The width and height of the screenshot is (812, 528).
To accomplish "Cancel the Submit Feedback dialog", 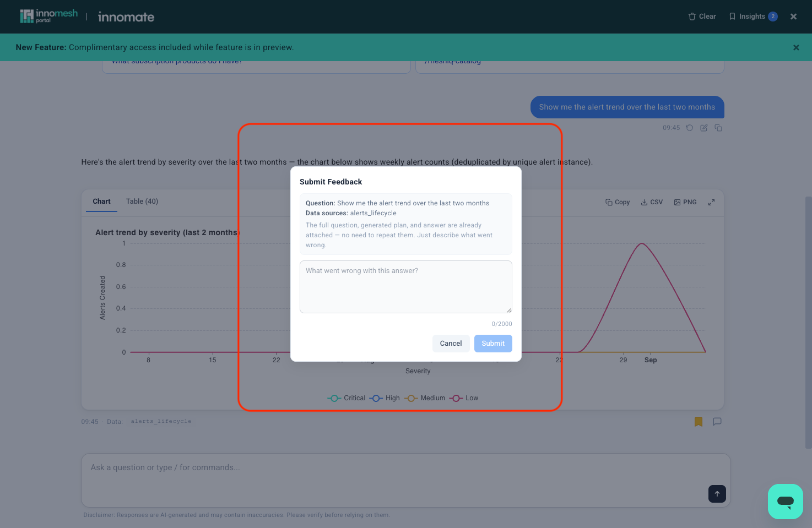I will 451,344.
